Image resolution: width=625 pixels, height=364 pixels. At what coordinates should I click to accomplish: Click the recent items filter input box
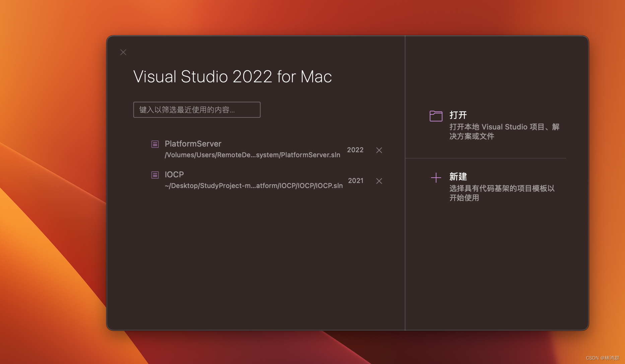[x=197, y=110]
